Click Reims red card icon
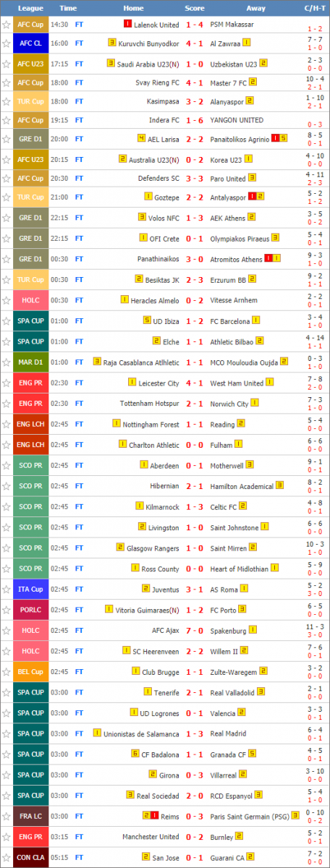The width and height of the screenshot is (330, 868). click(153, 816)
